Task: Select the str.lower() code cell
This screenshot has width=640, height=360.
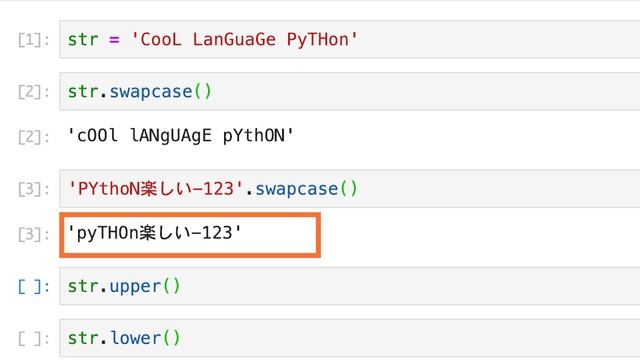Action: pos(350,338)
